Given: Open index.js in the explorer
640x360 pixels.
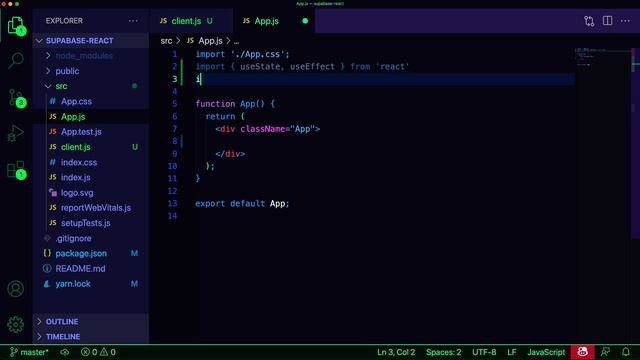Looking at the screenshot, I should pos(91,178).
